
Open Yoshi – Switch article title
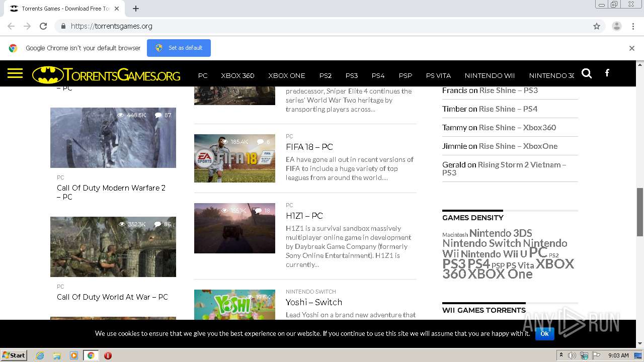tap(314, 302)
